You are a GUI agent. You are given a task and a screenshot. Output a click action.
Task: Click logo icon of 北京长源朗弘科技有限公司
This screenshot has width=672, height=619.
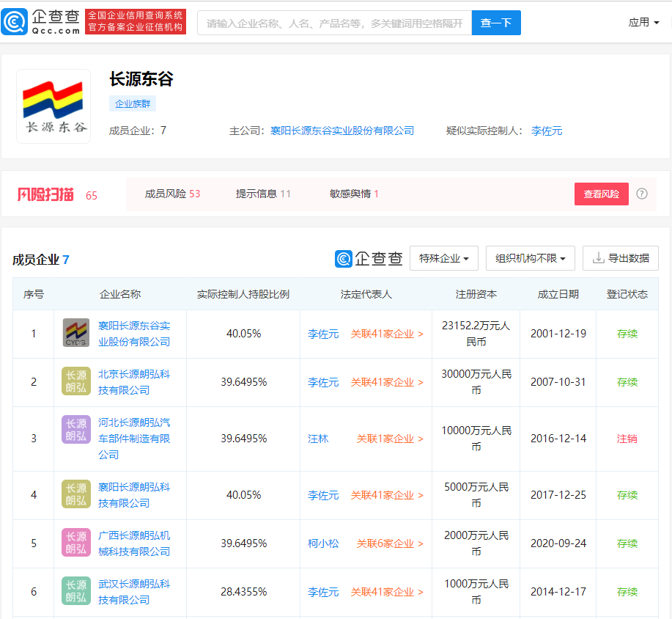76,381
